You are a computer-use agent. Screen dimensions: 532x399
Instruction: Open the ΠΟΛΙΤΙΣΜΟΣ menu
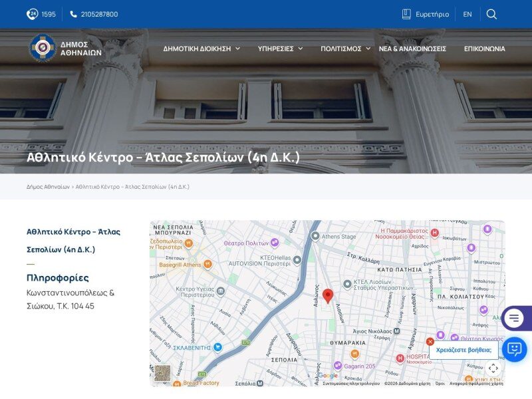[340, 49]
